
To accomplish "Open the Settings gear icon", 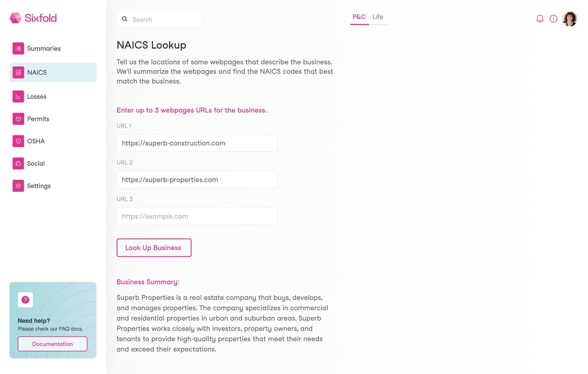I will click(18, 186).
